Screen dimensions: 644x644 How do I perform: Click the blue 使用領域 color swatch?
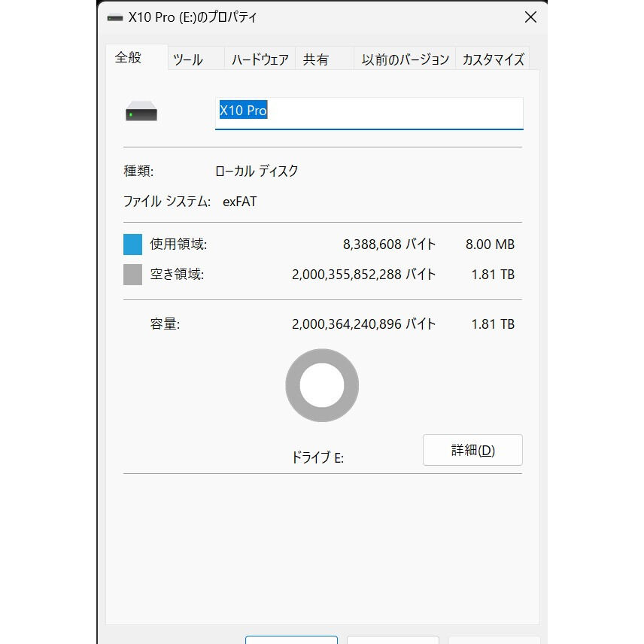click(x=132, y=245)
